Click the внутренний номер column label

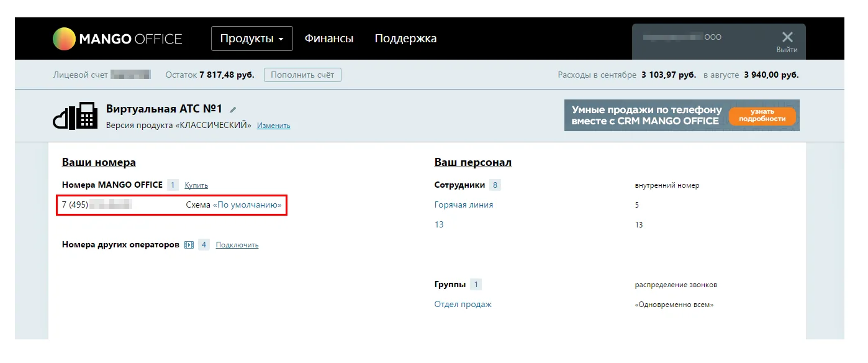coord(667,185)
